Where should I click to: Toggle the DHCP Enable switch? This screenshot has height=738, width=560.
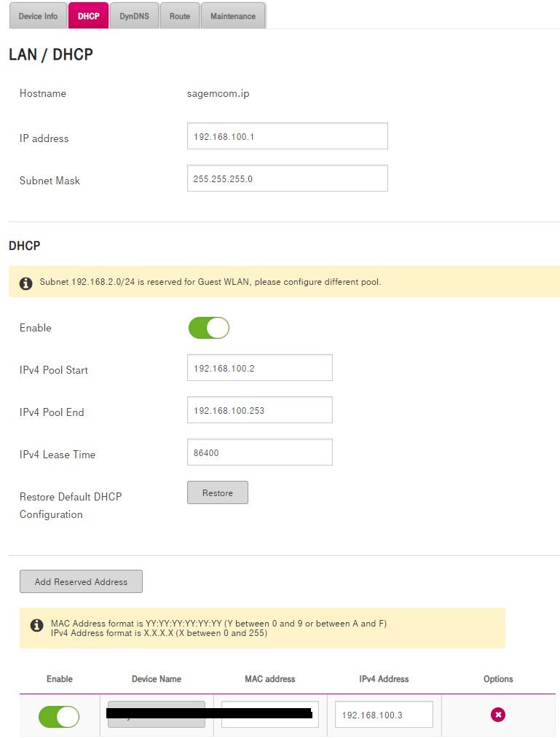(209, 328)
